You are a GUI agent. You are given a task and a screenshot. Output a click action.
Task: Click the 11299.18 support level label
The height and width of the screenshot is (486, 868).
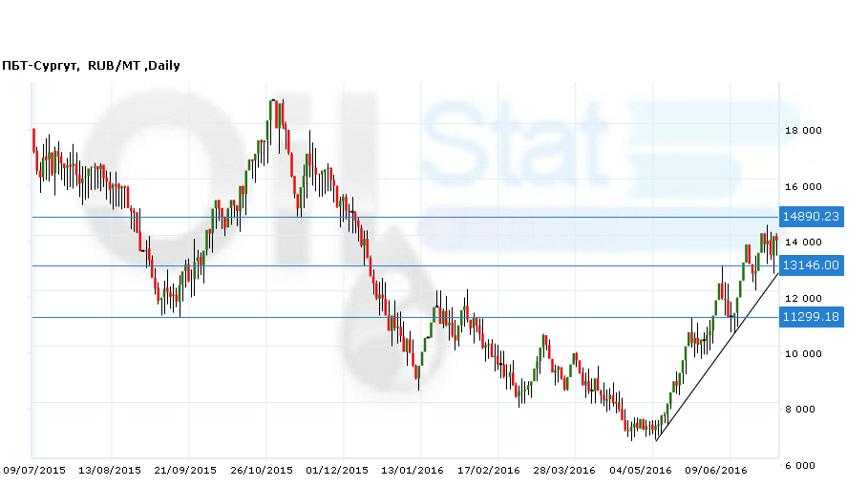click(x=811, y=317)
